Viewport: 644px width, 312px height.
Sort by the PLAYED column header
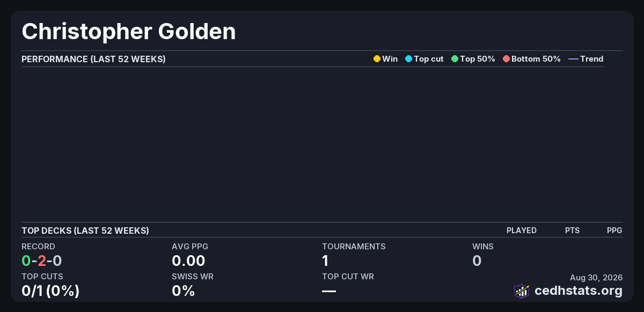(x=522, y=231)
